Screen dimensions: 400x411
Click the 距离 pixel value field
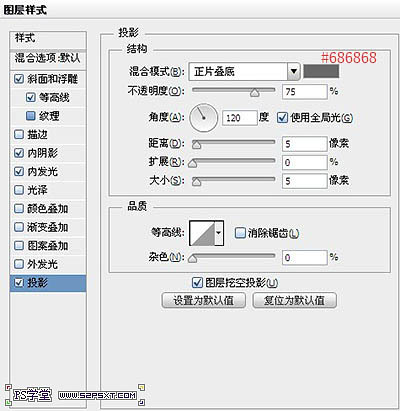click(305, 144)
